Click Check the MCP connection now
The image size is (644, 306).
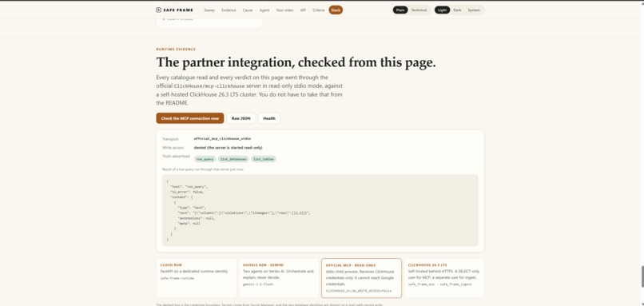[x=189, y=118]
